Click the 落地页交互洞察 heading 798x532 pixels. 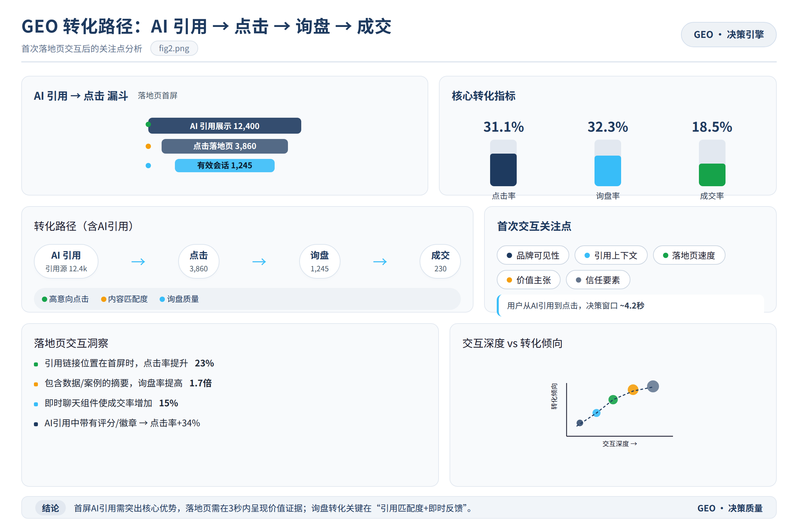[x=71, y=343]
